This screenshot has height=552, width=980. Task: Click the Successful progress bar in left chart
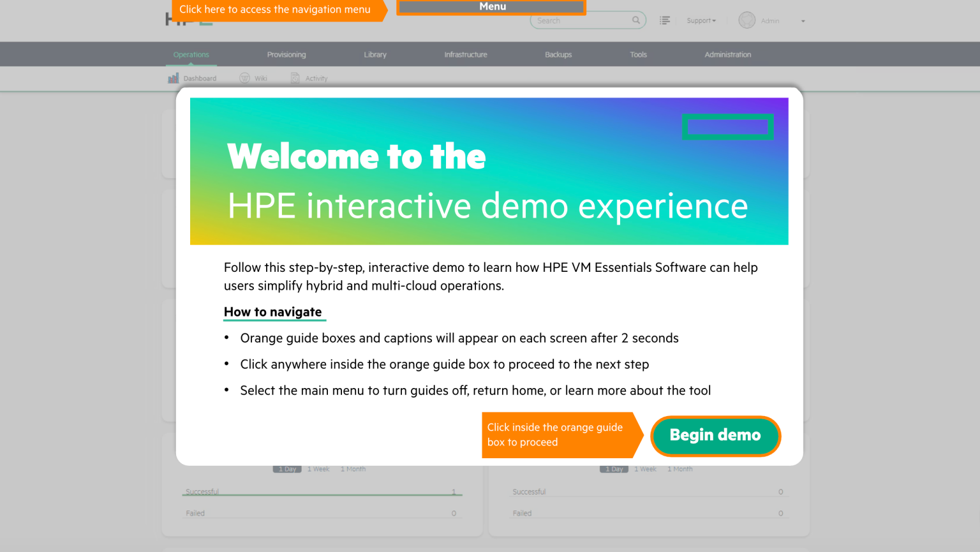pyautogui.click(x=322, y=495)
